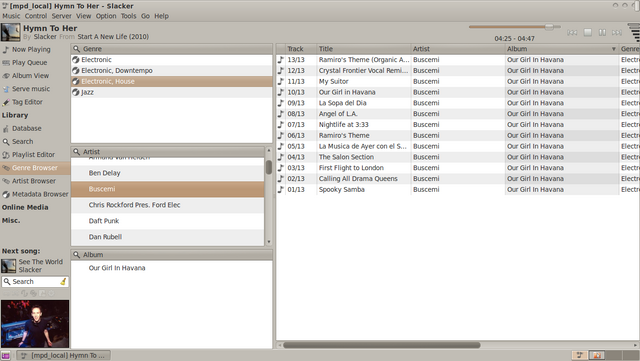This screenshot has width=640, height=361.
Task: Click current album cover thumbnail
Action: click(11, 32)
